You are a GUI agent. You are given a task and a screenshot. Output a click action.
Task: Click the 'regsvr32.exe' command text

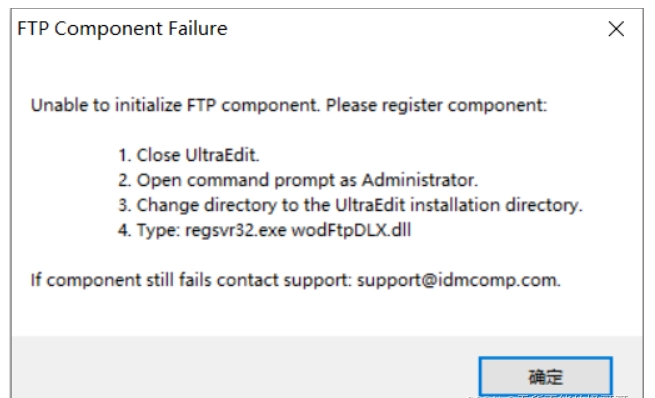tap(236, 231)
